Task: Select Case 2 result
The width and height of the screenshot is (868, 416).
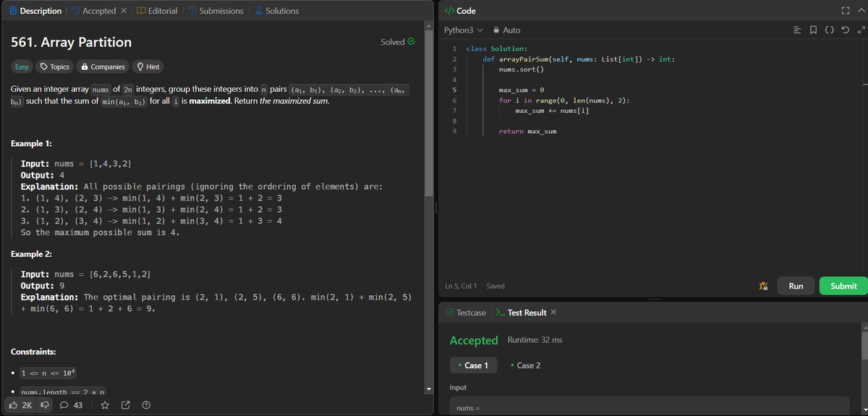Action: pyautogui.click(x=525, y=365)
